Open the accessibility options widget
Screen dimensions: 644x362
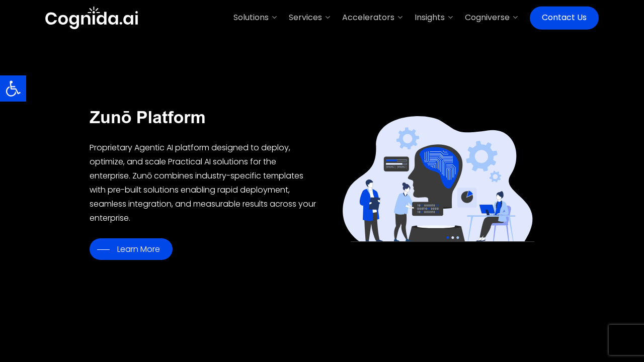13,88
